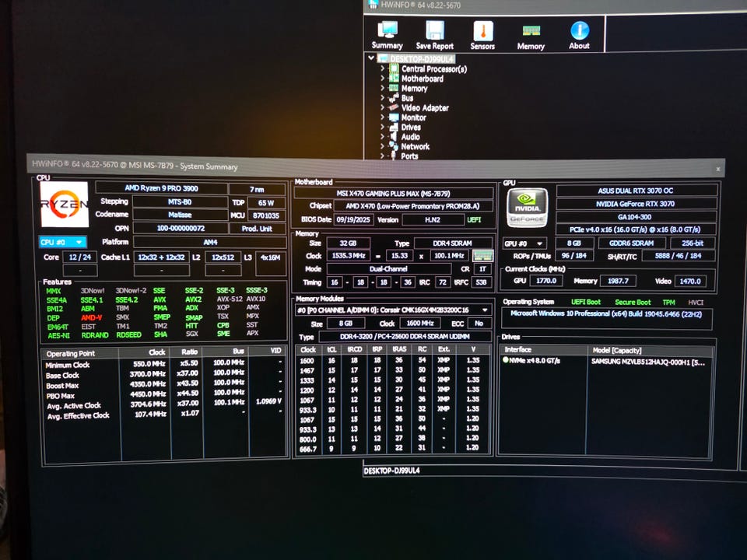Click the Drives tree node icon
Image resolution: width=747 pixels, height=560 pixels.
tap(394, 127)
